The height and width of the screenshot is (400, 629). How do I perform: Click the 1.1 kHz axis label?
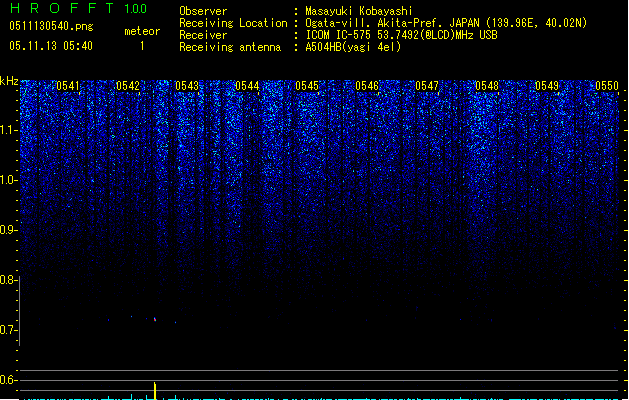tap(8, 130)
